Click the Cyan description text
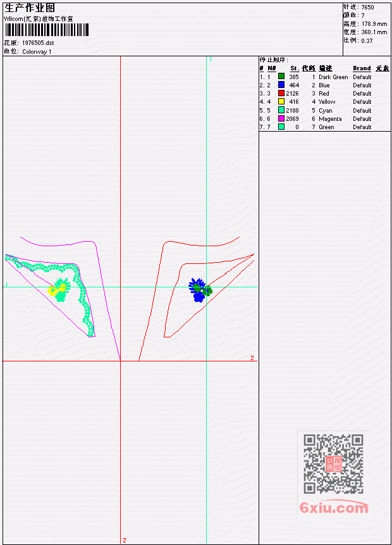 click(x=326, y=110)
